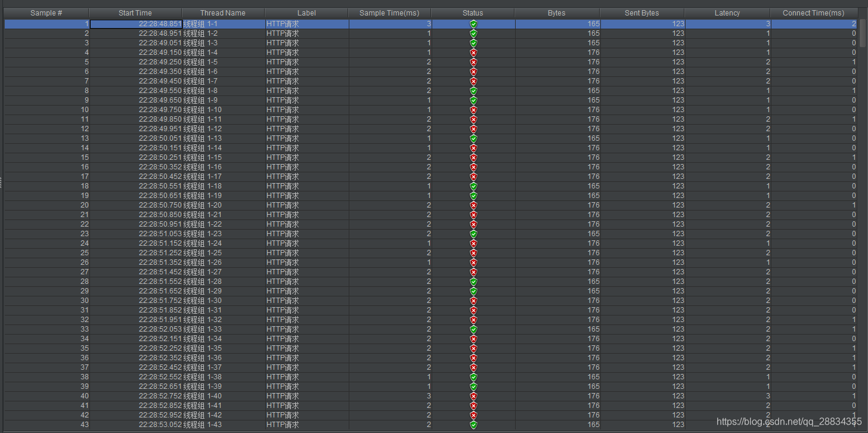868x433 pixels.
Task: Select thread name cell 线程组 1-36
Action: [x=223, y=358]
